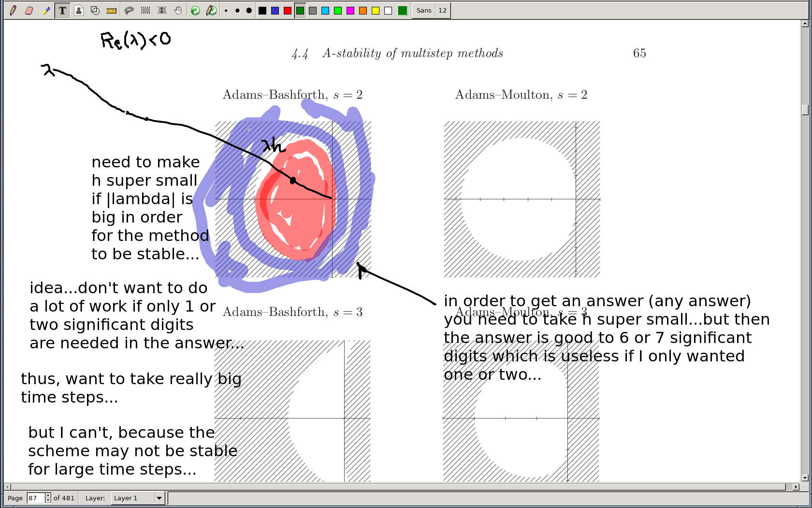This screenshot has width=812, height=508.
Task: Increase page number with up stepper arrow
Action: [48, 495]
